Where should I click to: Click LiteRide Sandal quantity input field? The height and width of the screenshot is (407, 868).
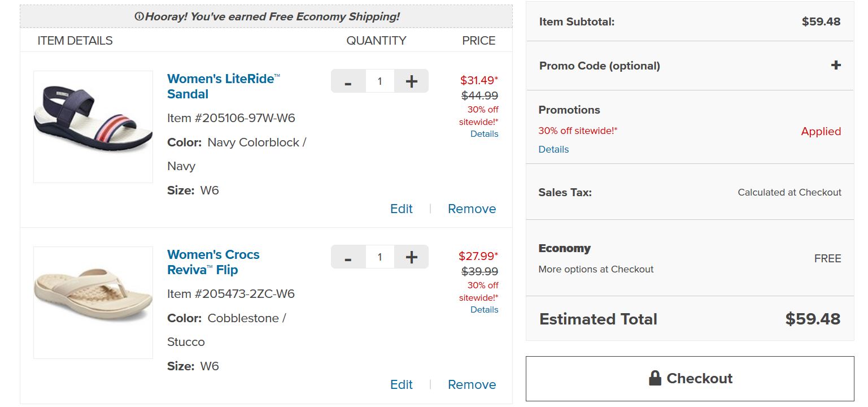[x=380, y=81]
